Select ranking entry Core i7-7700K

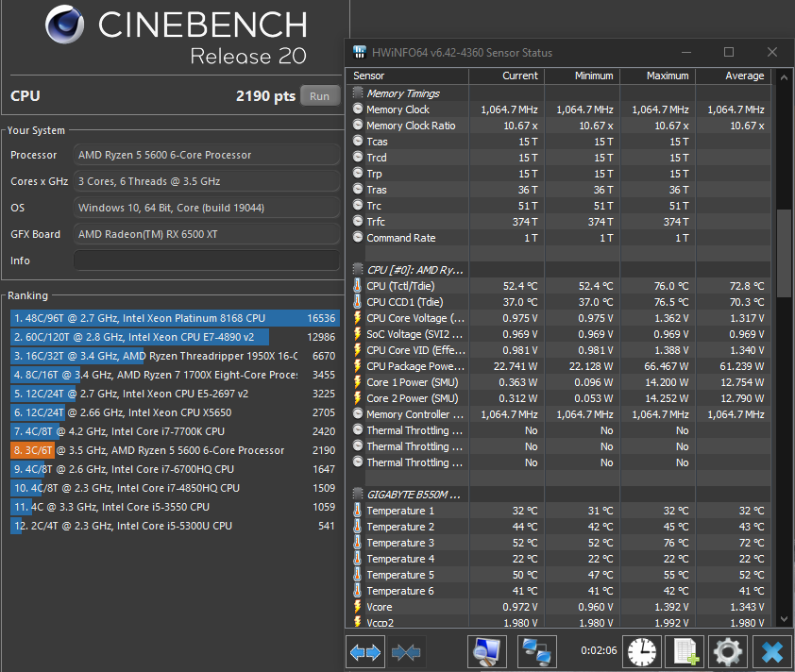(x=175, y=431)
